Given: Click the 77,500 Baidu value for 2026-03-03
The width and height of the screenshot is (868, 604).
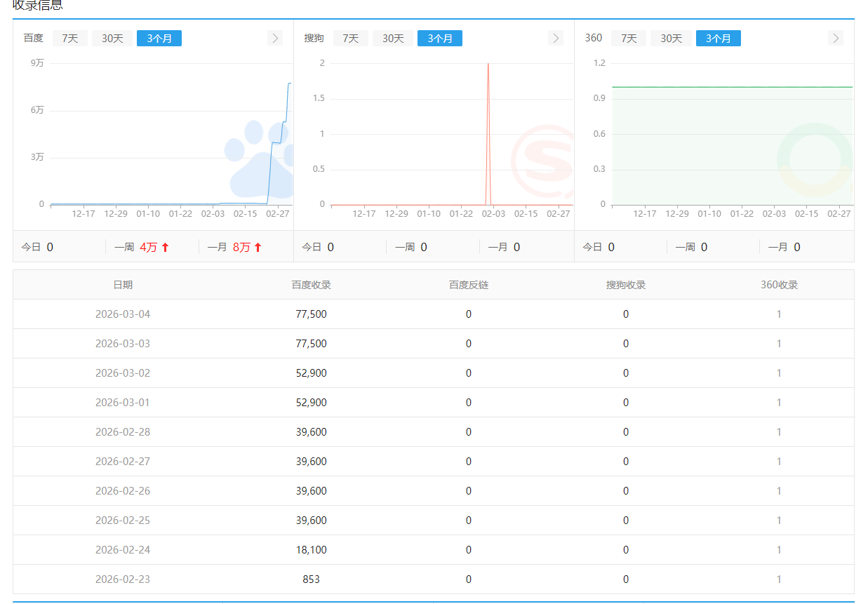Looking at the screenshot, I should [x=312, y=344].
